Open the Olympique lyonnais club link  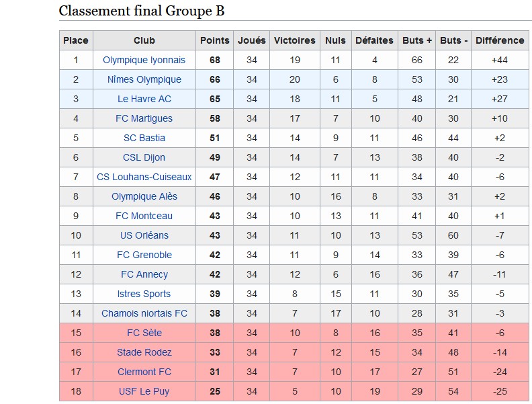click(144, 60)
